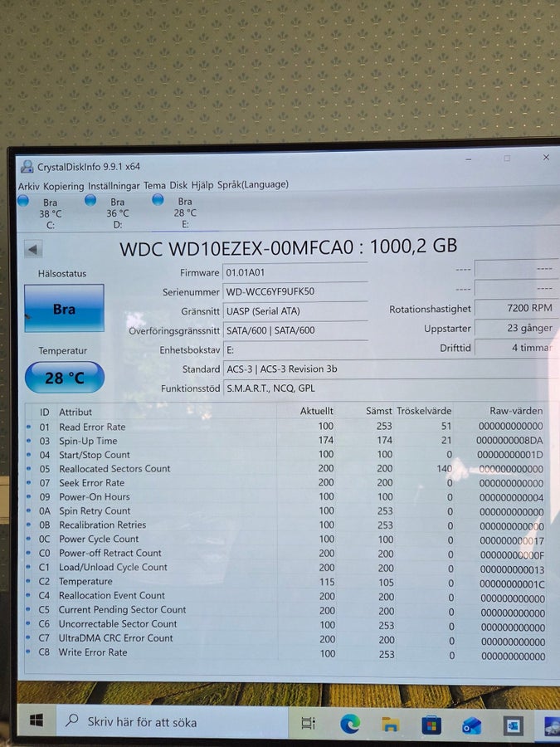Select the Uncorrectable Sector Count row
560x747 pixels.
285,624
